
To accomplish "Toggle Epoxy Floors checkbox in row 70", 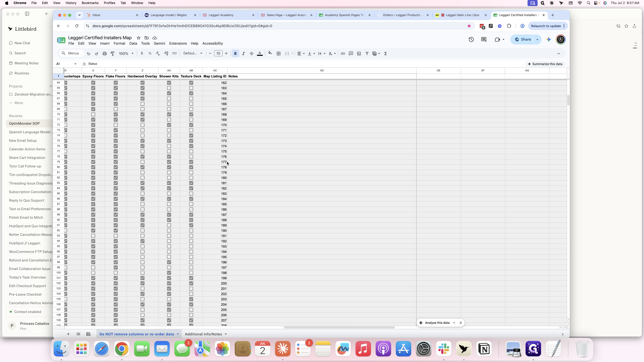I will [93, 114].
